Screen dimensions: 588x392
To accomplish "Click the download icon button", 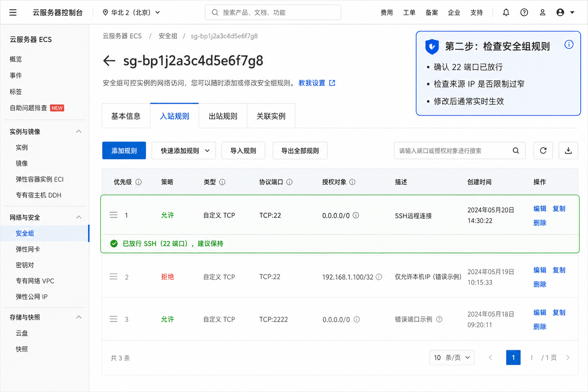I will coord(568,150).
